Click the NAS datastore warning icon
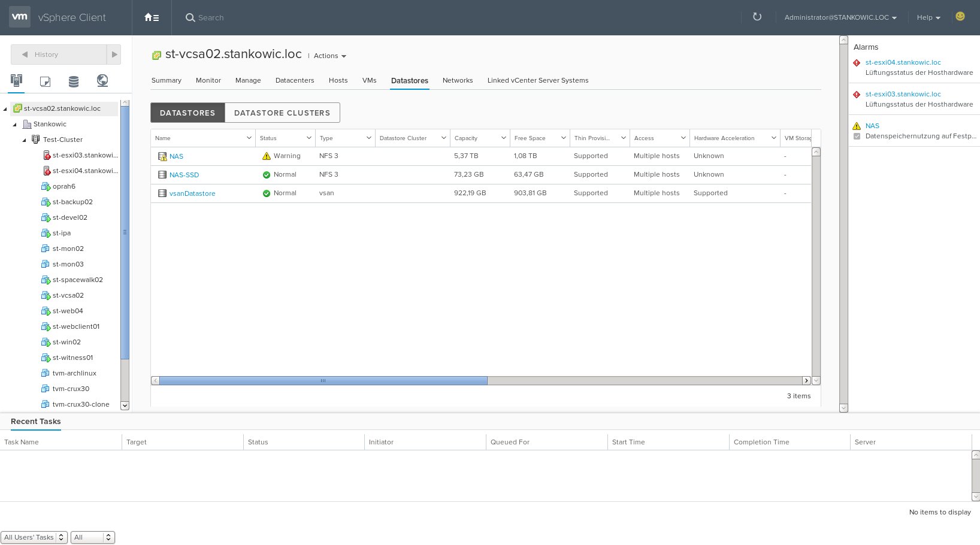Screen dimensions: 980x545 162,156
